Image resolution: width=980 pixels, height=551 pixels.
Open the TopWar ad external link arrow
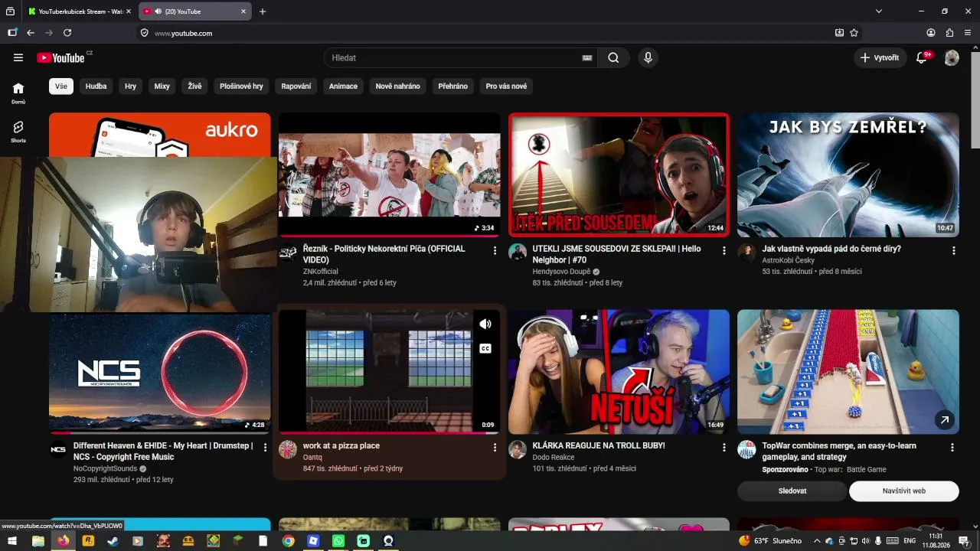coord(945,419)
